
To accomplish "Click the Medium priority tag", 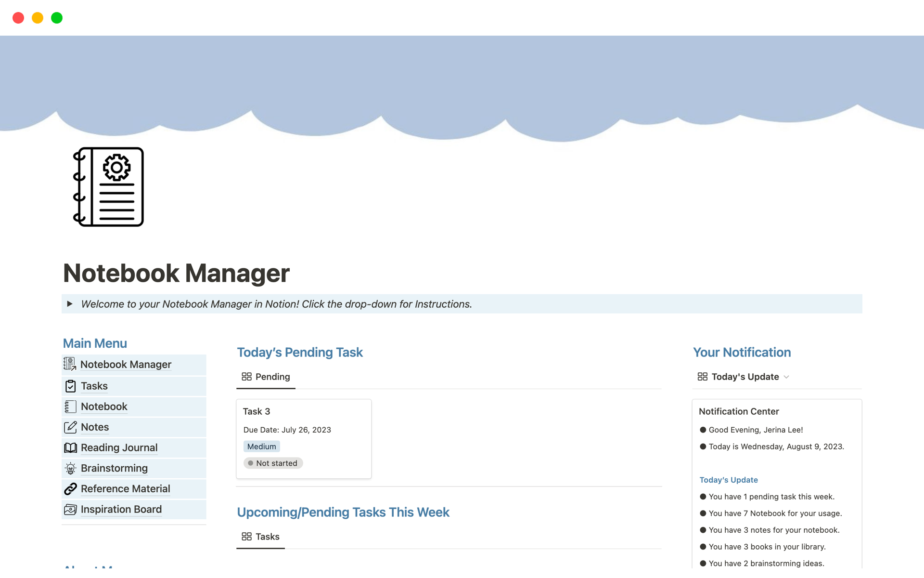I will point(261,447).
